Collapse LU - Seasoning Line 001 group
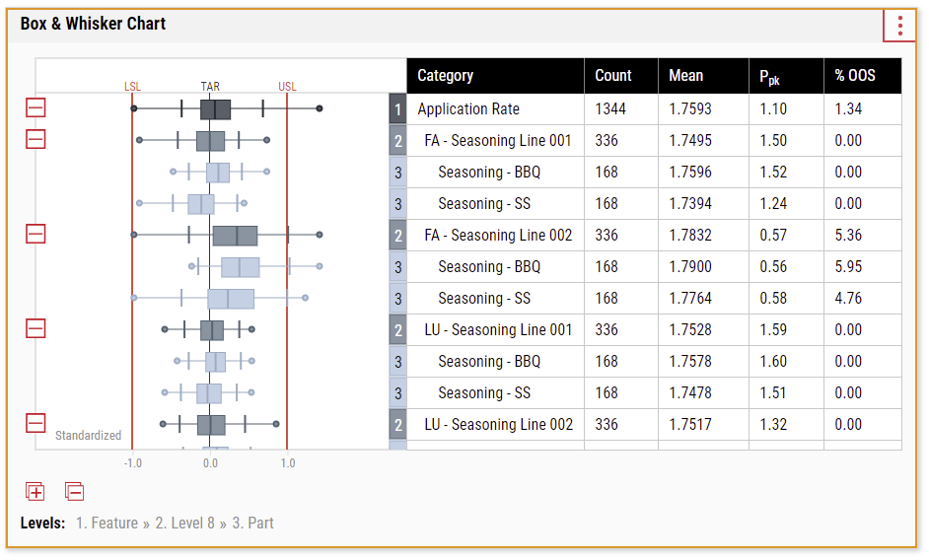The height and width of the screenshot is (560, 929). coord(36,328)
